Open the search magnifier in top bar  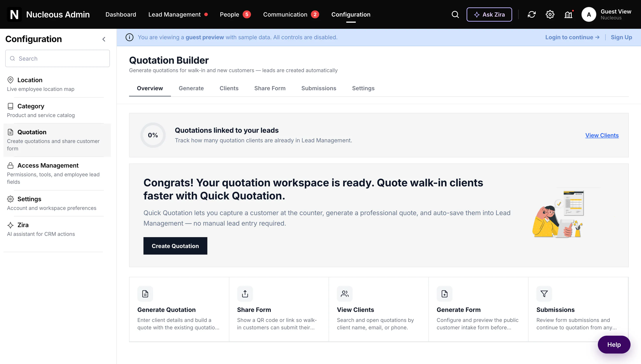(455, 15)
